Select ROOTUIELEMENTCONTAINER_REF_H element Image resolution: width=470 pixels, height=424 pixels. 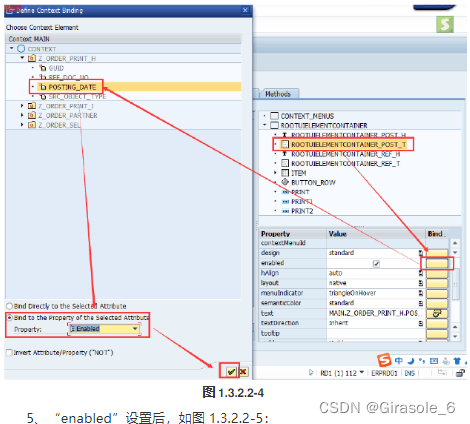[x=345, y=154]
